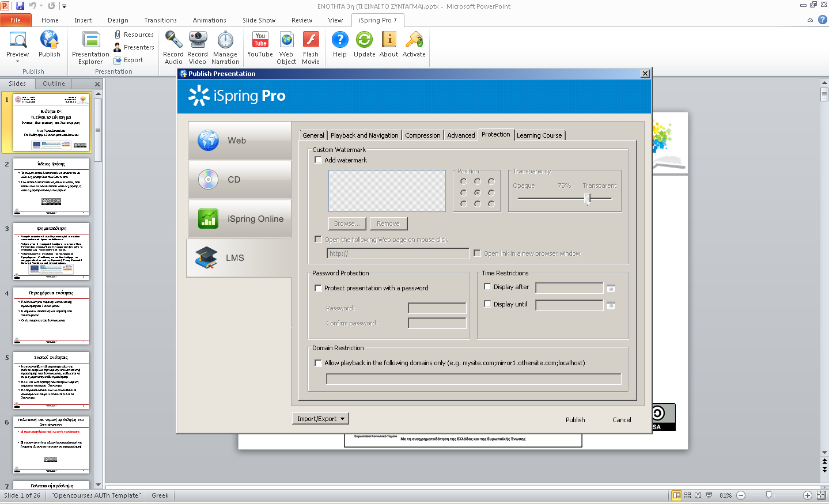The image size is (829, 504).
Task: Start Record Audio
Action: pyautogui.click(x=173, y=48)
